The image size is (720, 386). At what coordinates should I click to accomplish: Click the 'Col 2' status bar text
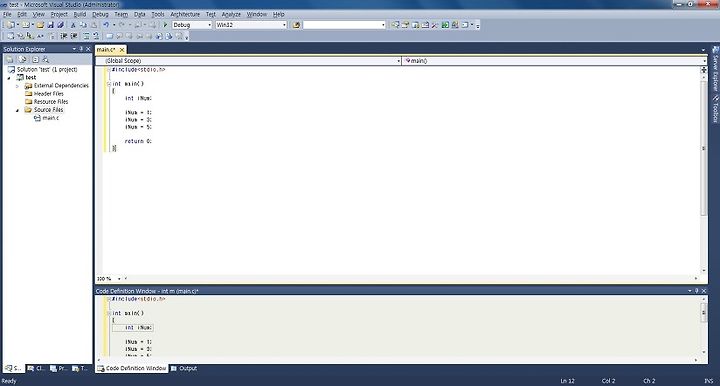(608, 381)
